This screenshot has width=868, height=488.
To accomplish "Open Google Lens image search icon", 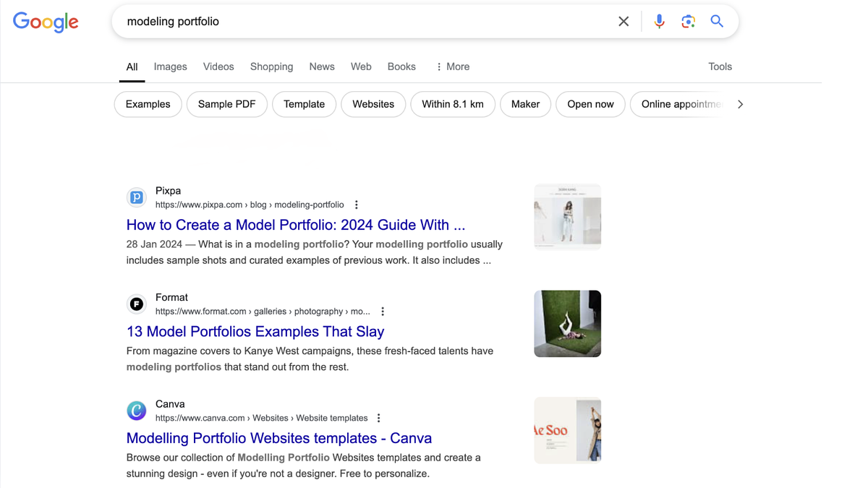I will point(688,22).
